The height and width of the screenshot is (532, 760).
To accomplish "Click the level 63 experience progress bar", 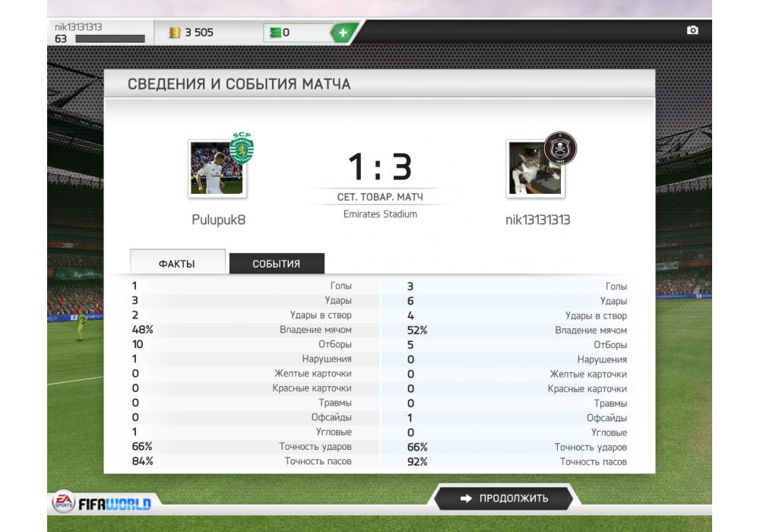I will click(x=110, y=39).
